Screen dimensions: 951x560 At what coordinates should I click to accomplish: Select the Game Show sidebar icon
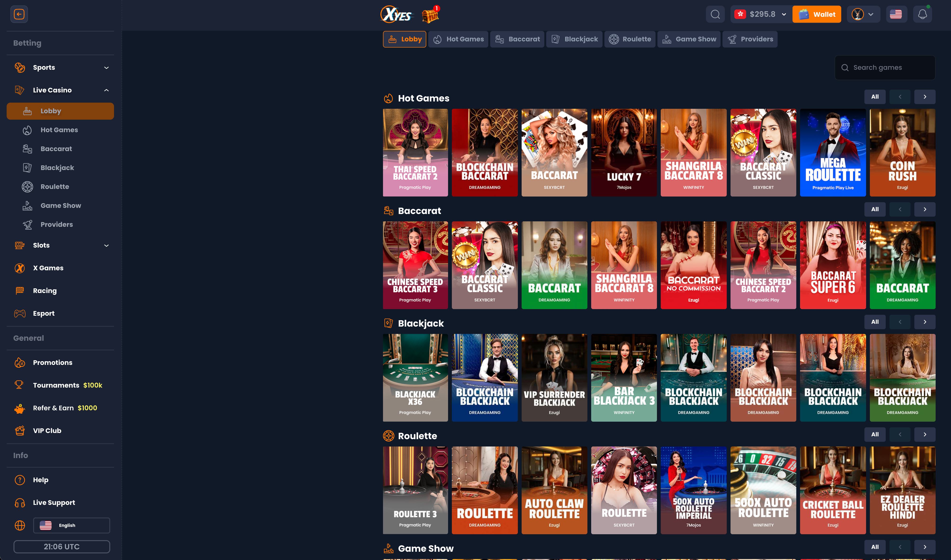(x=27, y=205)
